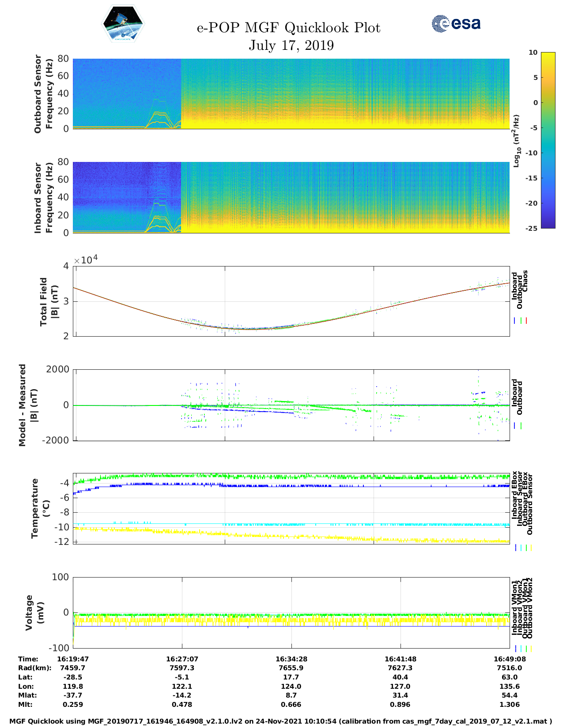Click the 'Rad(km):' row label
This screenshot has width=563, height=728.
[x=34, y=668]
